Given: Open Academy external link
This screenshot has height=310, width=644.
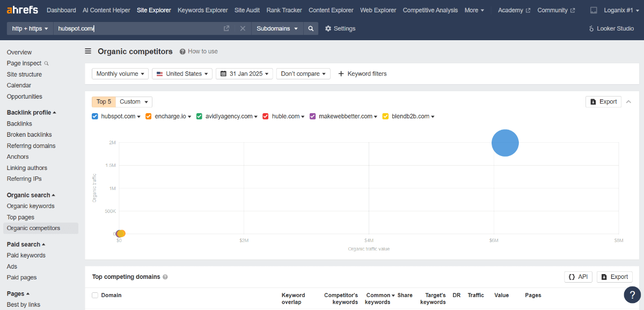Looking at the screenshot, I should click(514, 10).
